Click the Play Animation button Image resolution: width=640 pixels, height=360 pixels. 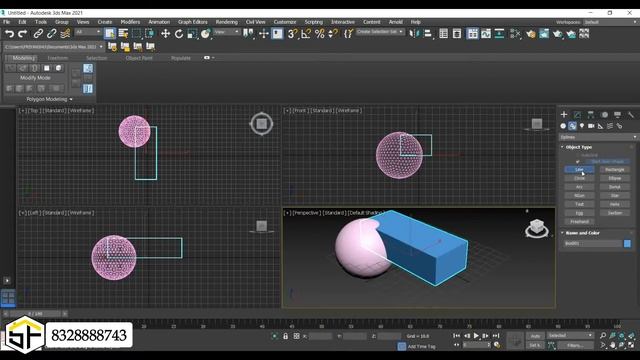coord(476,336)
